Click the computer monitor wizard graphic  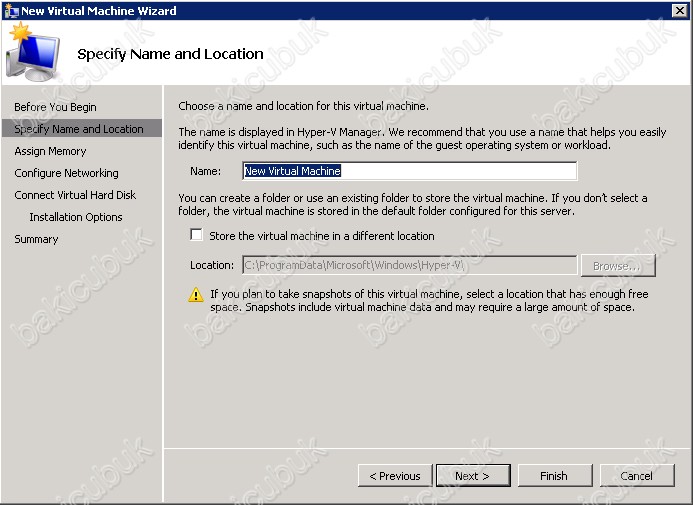(33, 53)
